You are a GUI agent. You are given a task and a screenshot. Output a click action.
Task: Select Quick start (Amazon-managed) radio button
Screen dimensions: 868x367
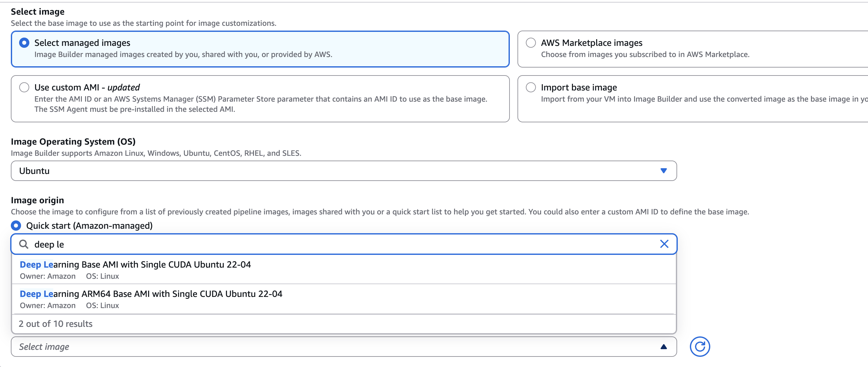(x=16, y=226)
